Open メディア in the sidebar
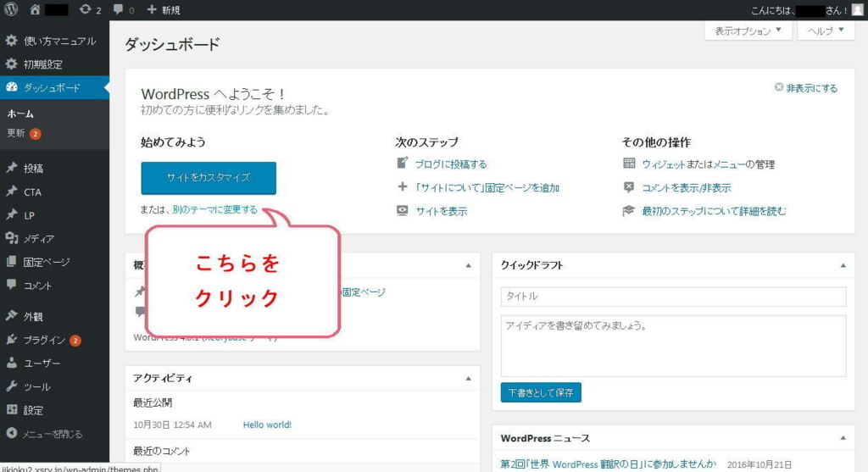The image size is (868, 472). [54, 238]
